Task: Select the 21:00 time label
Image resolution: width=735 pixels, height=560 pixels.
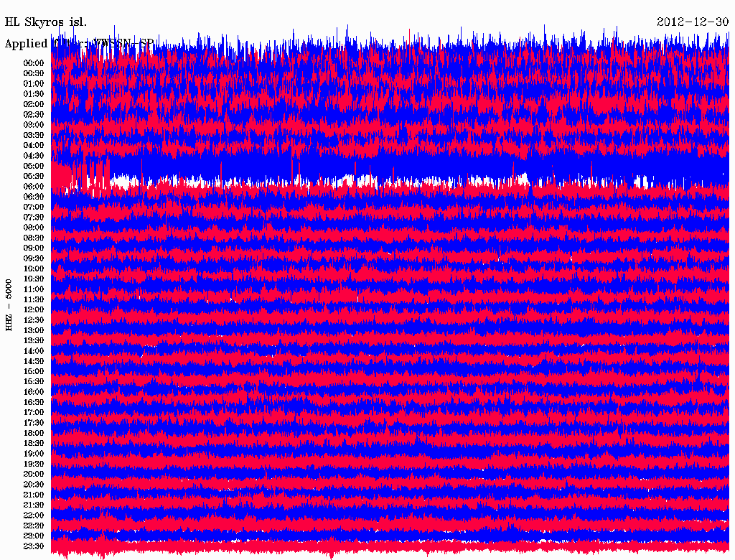Action: click(x=34, y=495)
